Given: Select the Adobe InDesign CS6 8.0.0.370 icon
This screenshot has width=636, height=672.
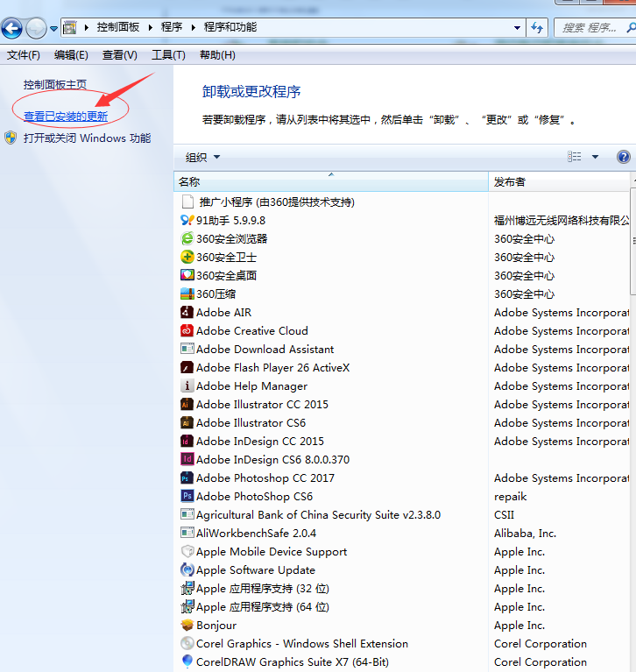Looking at the screenshot, I should pyautogui.click(x=187, y=459).
